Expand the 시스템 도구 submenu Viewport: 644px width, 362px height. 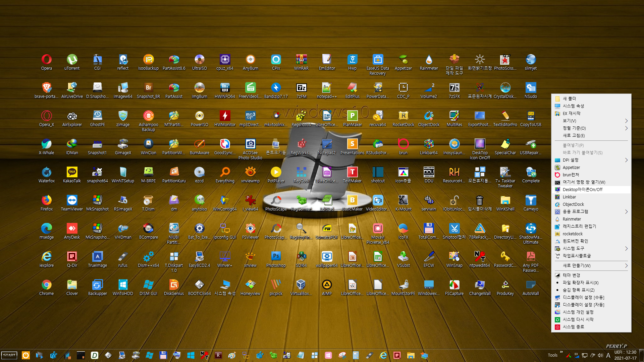(591, 248)
